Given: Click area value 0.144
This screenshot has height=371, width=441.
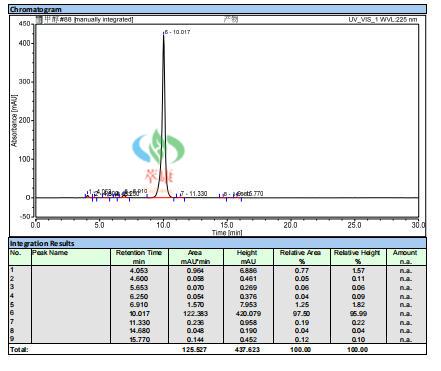Looking at the screenshot, I should coord(195,339).
